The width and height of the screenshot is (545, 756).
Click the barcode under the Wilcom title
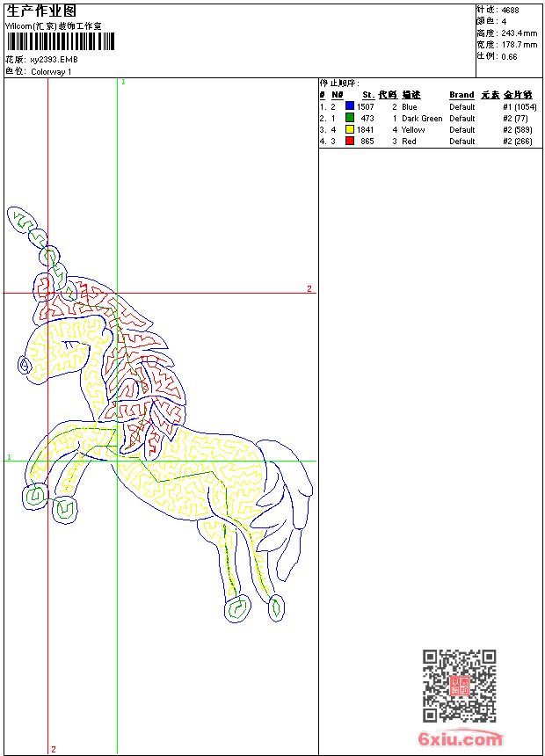(x=61, y=41)
